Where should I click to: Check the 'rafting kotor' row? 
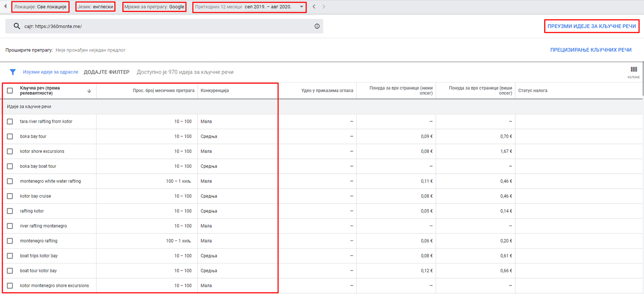tap(10, 211)
